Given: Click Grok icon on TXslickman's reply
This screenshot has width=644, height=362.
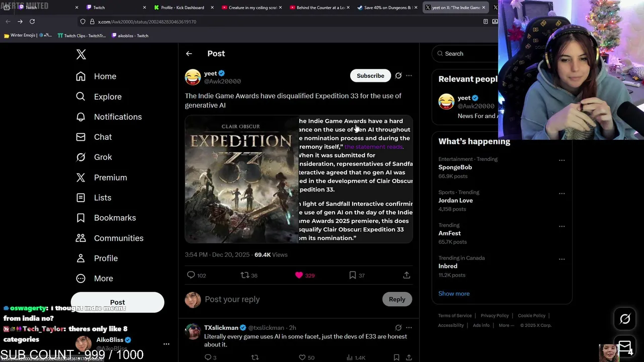Looking at the screenshot, I should 398,328.
